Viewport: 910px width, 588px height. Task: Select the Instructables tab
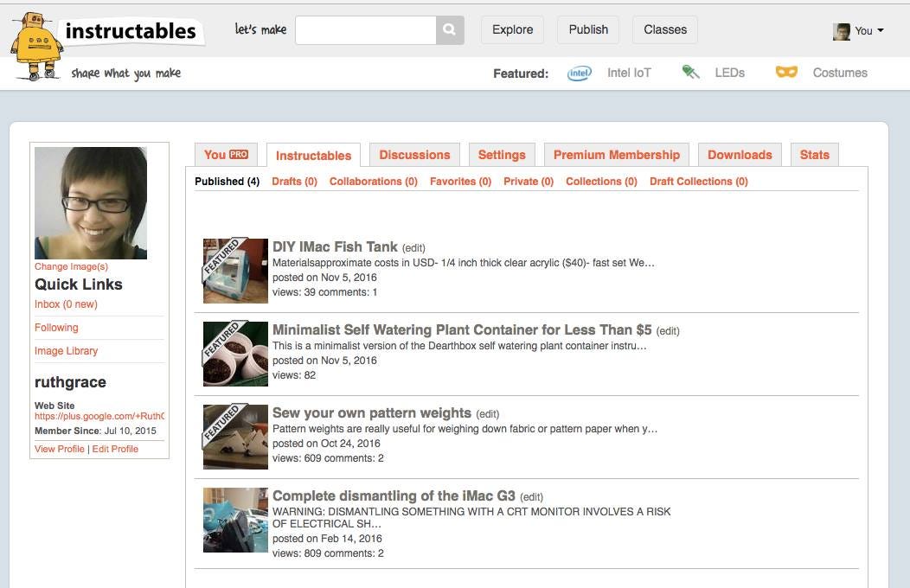pyautogui.click(x=313, y=156)
